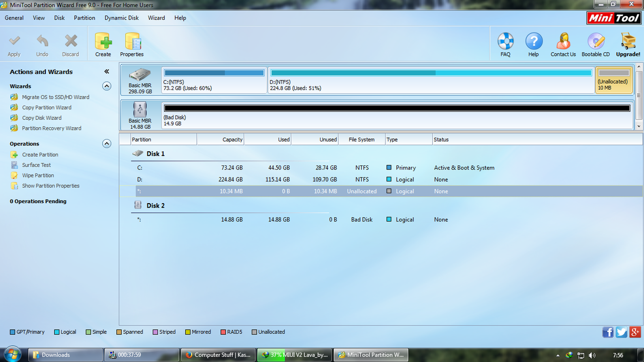Select the Disk 2 USB drive icon
The image size is (644, 362).
pos(140,110)
